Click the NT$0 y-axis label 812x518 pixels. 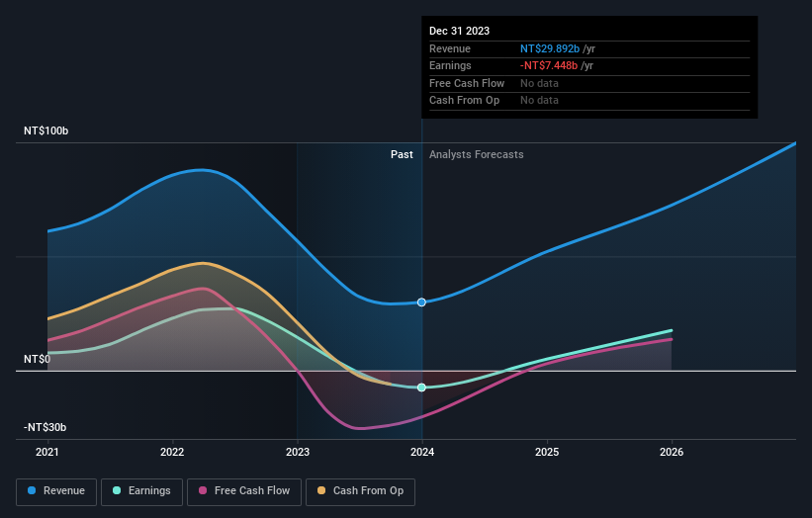(38, 359)
